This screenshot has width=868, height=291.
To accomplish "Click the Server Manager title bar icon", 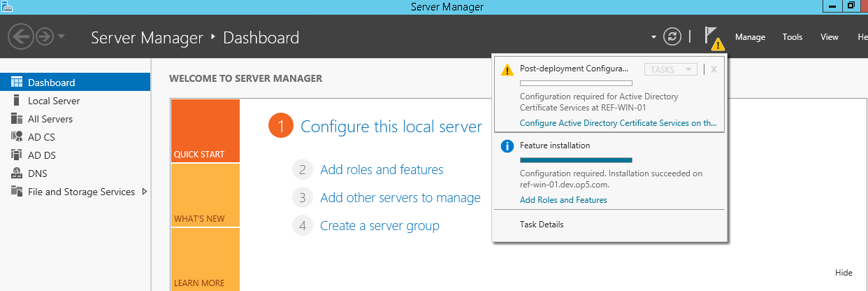I will 7,6.
